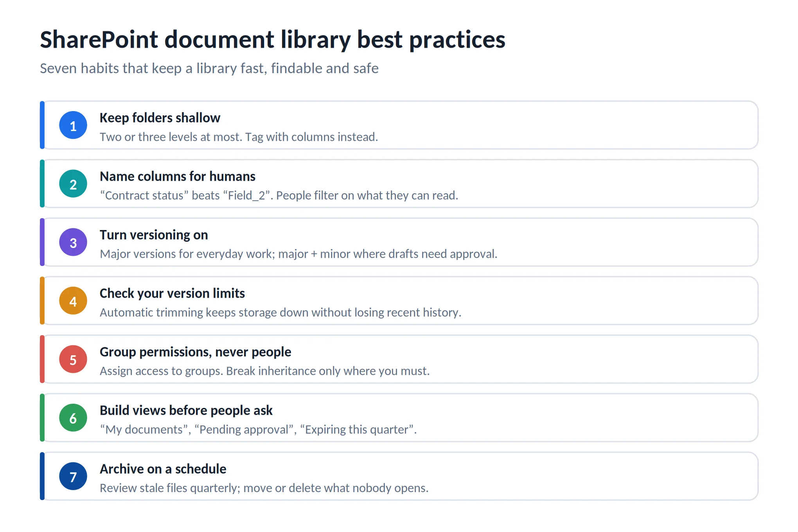
Task: Click the blue number 1 badge
Action: (x=73, y=125)
